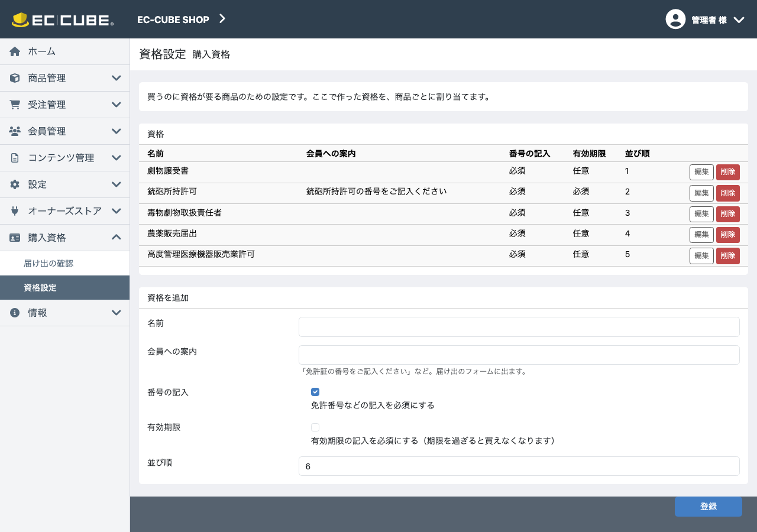Expand the 設定 menu chevron

point(117,184)
